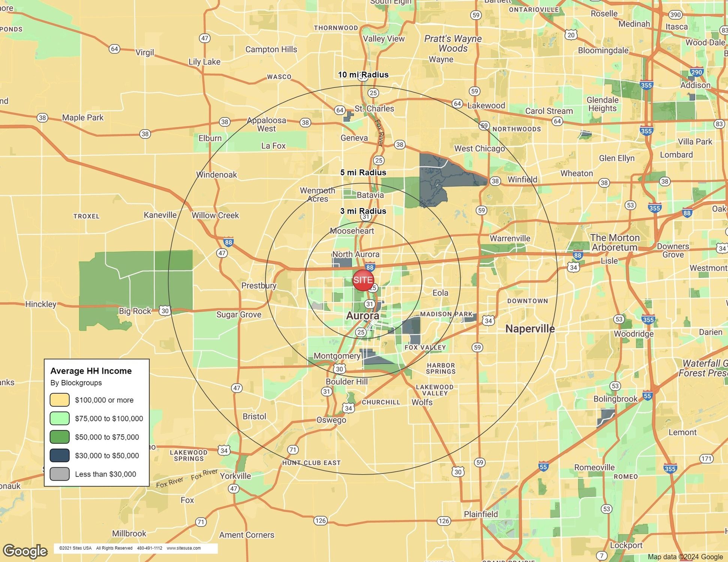Click the I-290 highway shield near Addison
The width and height of the screenshot is (728, 562).
pyautogui.click(x=696, y=72)
